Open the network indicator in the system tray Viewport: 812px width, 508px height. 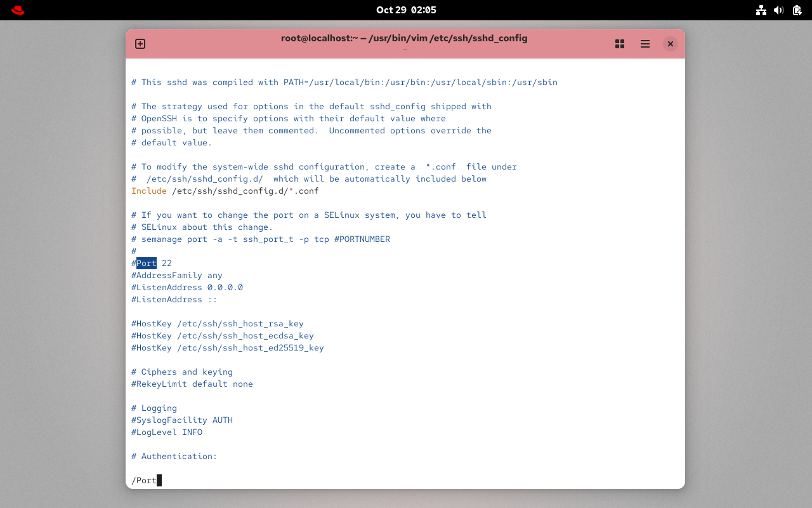click(761, 10)
